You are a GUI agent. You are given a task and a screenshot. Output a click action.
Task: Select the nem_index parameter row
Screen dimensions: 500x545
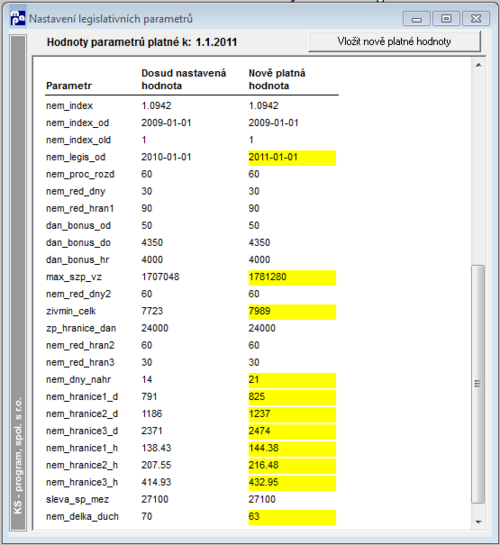tap(191, 106)
